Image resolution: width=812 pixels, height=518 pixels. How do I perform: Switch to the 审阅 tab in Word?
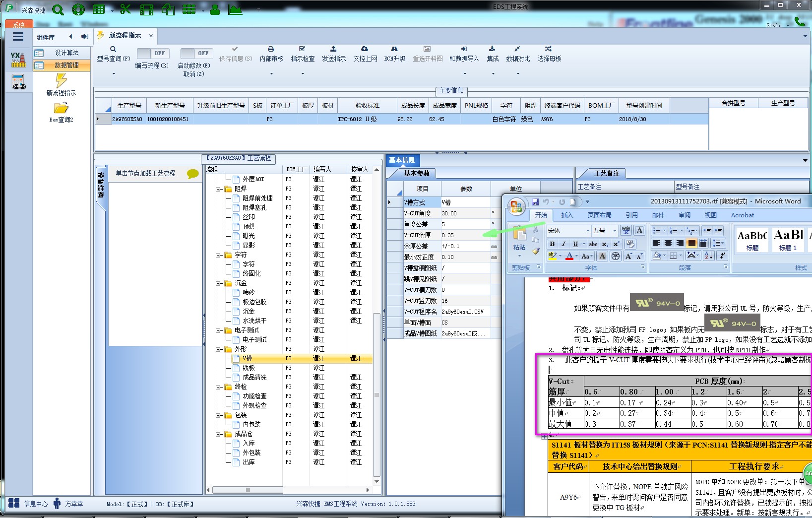[685, 215]
